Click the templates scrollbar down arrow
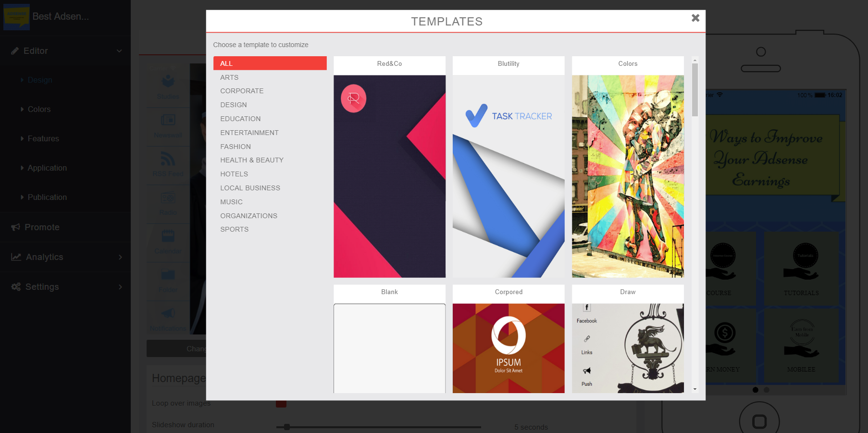 (695, 389)
